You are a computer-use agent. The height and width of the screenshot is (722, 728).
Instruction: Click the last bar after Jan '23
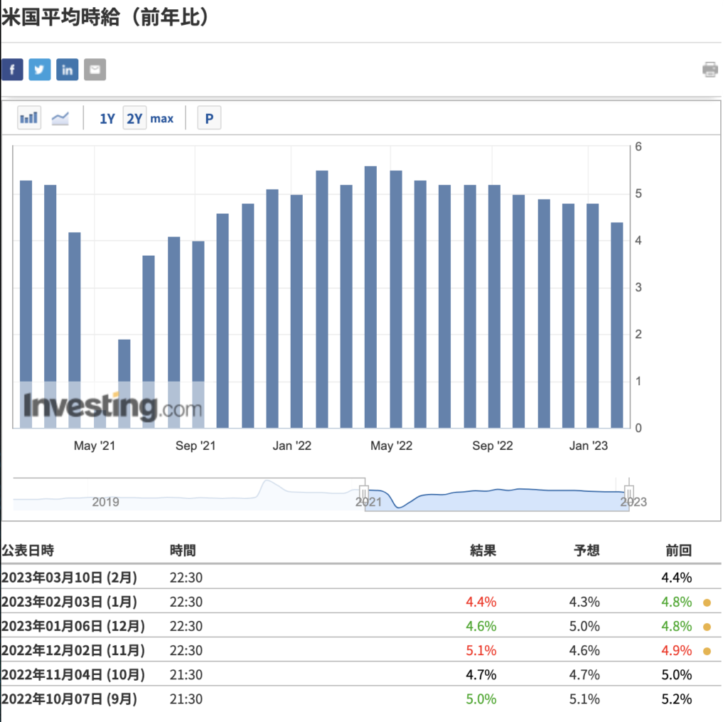coord(617,325)
